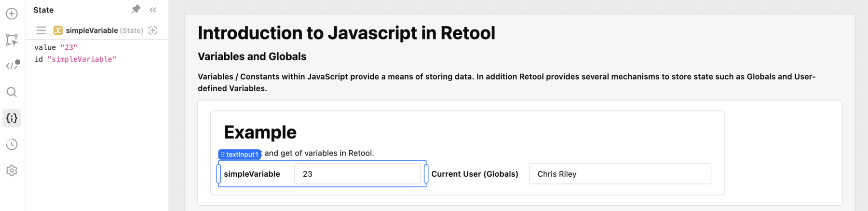The image size is (868, 211).
Task: Click the orange simpleVariable variable icon
Action: coord(58,30)
